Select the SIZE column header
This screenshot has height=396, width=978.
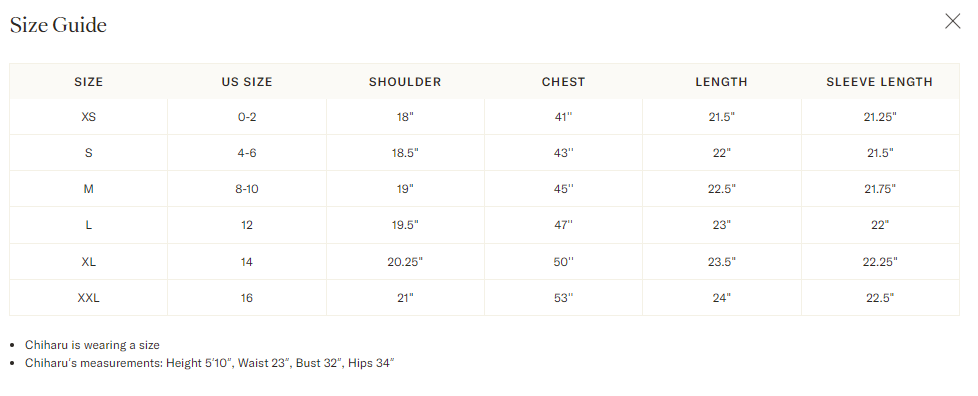(x=89, y=82)
